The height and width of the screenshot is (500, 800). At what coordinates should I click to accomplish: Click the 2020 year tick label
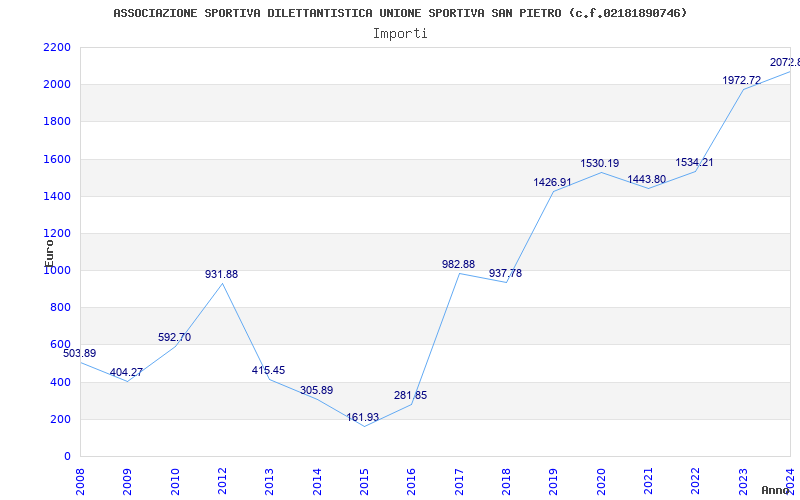coord(601,482)
